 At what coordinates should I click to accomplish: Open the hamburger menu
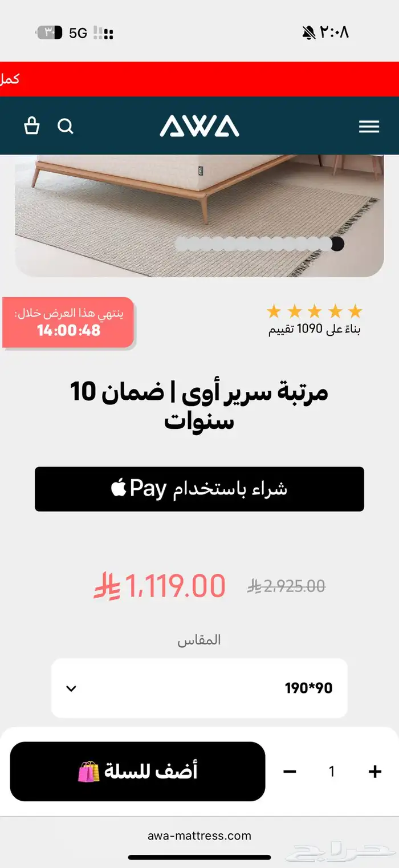pyautogui.click(x=369, y=127)
